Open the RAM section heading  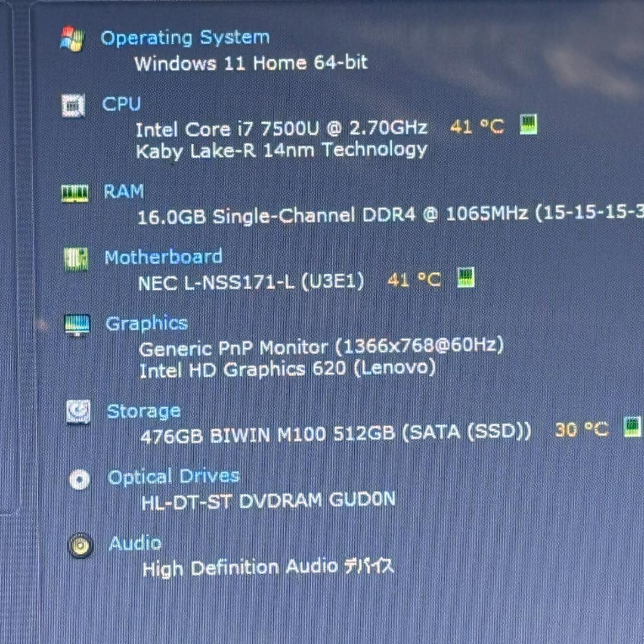[123, 192]
